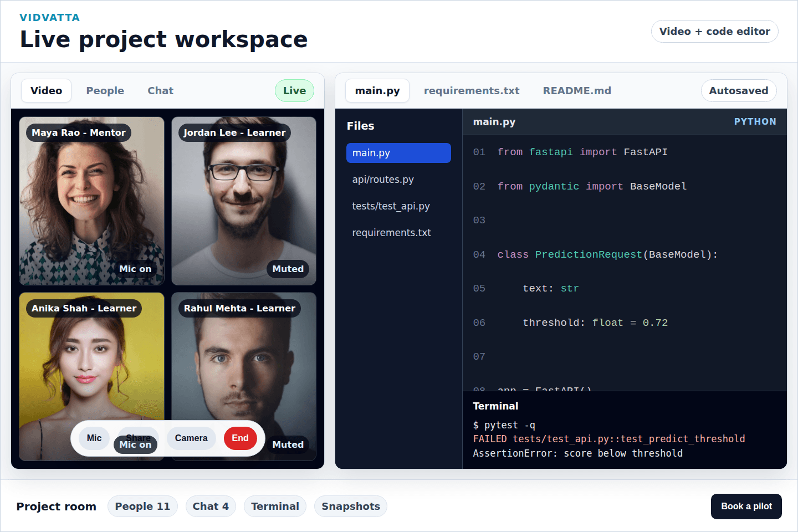The width and height of the screenshot is (798, 532).
Task: Switch to the requirements.txt editor tab
Action: click(x=472, y=91)
